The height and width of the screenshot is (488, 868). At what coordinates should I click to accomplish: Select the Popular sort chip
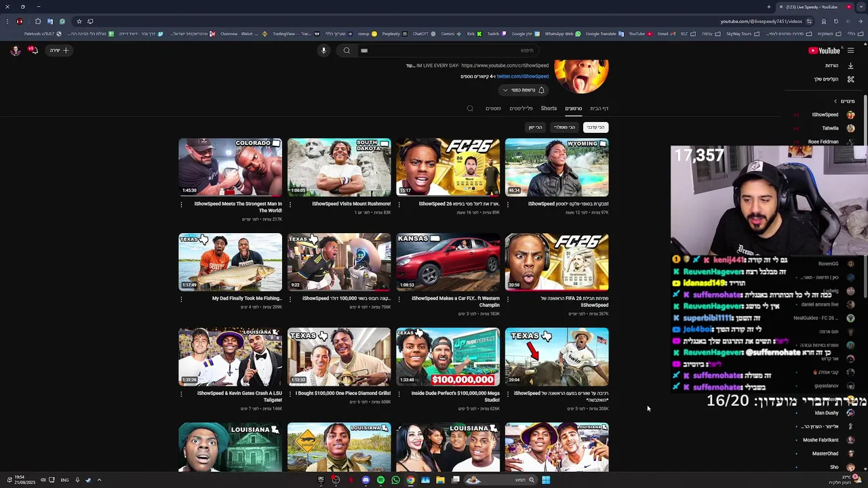(x=564, y=127)
